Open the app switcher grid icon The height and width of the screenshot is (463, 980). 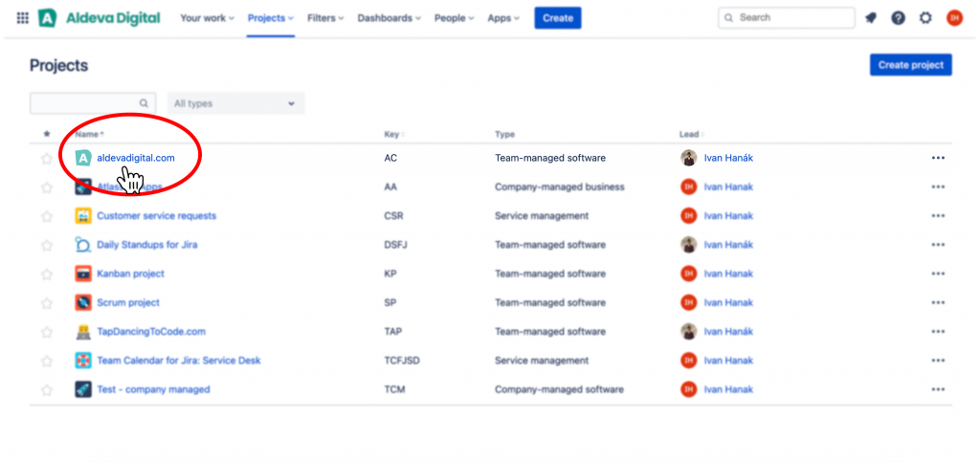pos(23,18)
